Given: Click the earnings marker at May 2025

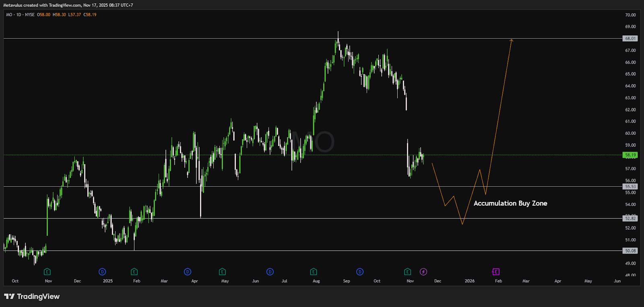Looking at the screenshot, I should coord(222,272).
